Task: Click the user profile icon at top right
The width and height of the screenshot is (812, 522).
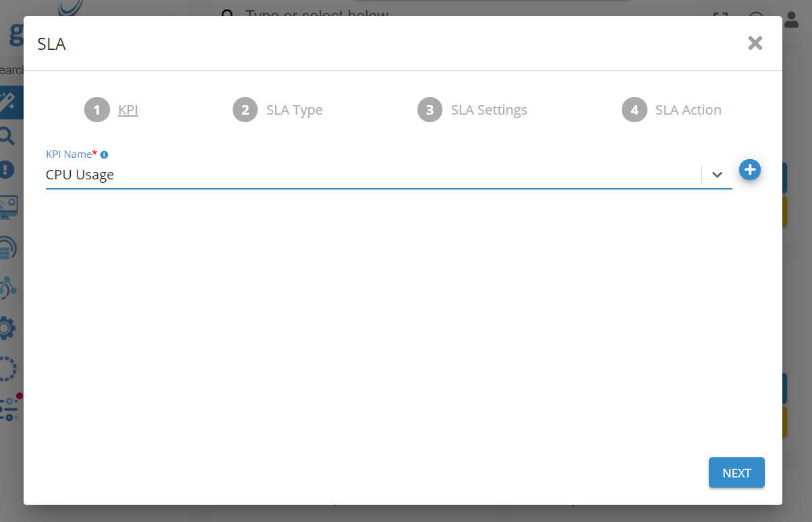Action: click(791, 20)
